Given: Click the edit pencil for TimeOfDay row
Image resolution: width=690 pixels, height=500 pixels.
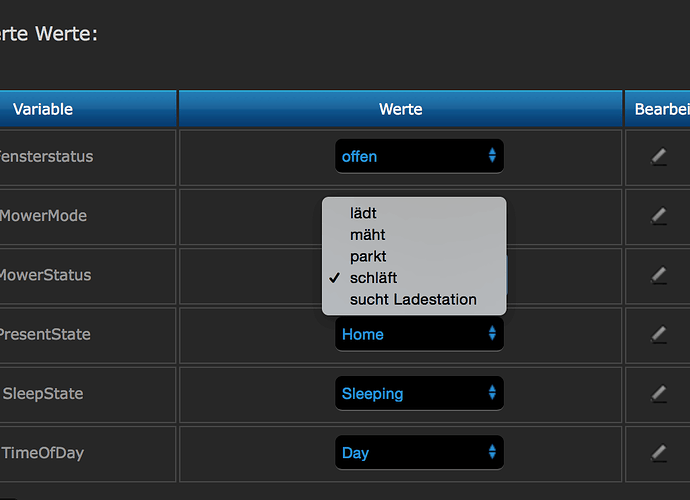Looking at the screenshot, I should click(x=658, y=452).
